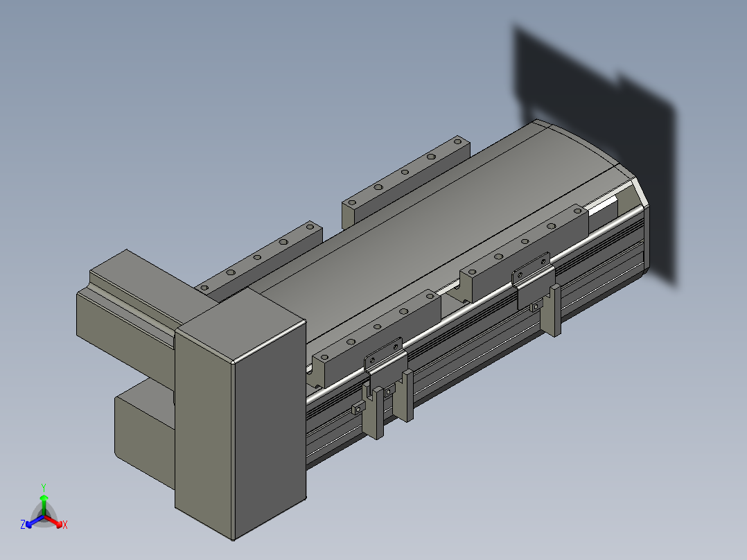The image size is (747, 560).
Task: Click the blue Z axis arrow on triad
Action: (33, 522)
